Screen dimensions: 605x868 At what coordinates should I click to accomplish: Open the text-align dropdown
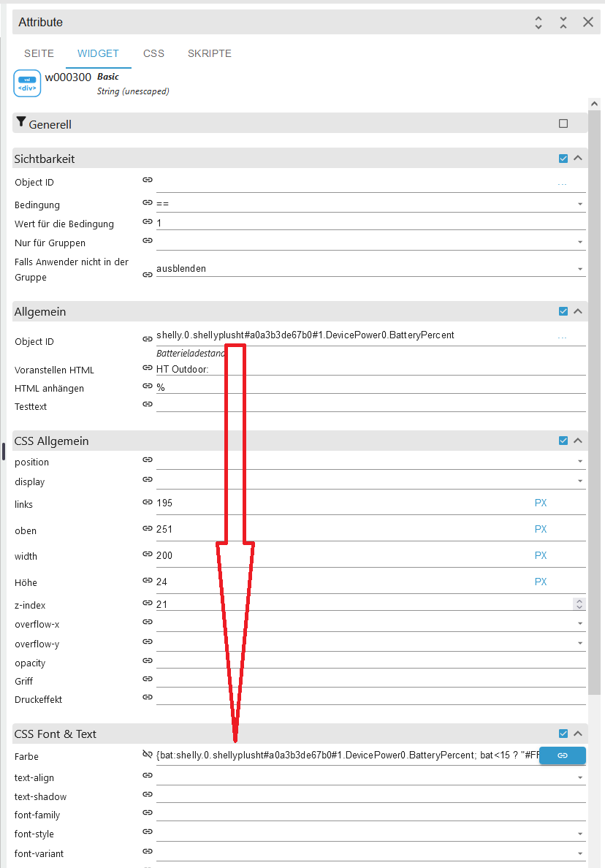(x=579, y=777)
